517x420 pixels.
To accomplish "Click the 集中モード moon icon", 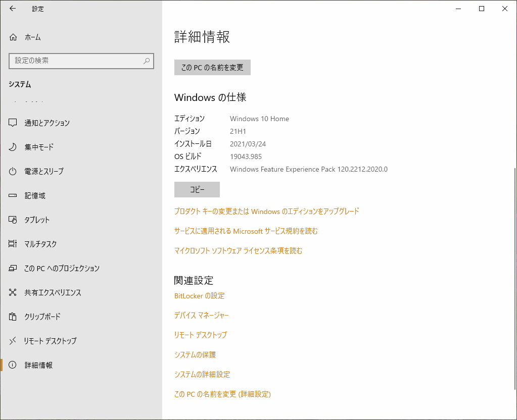I will click(x=13, y=147).
